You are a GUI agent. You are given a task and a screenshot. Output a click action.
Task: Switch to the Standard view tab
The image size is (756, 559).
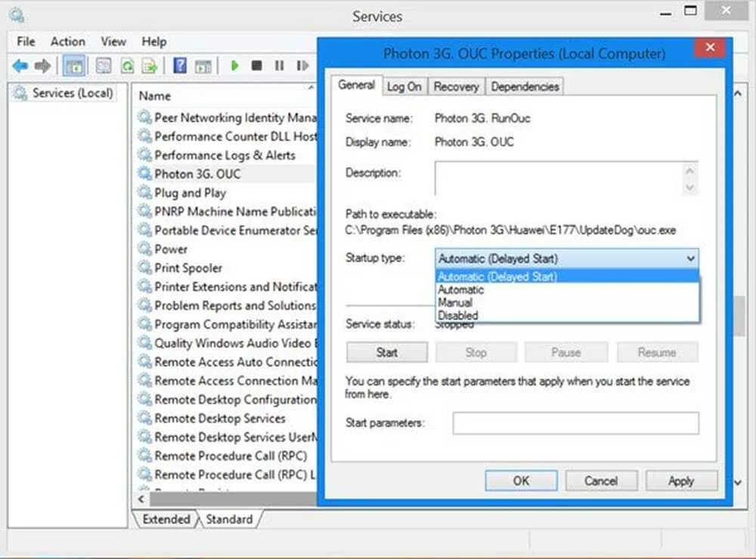230,519
